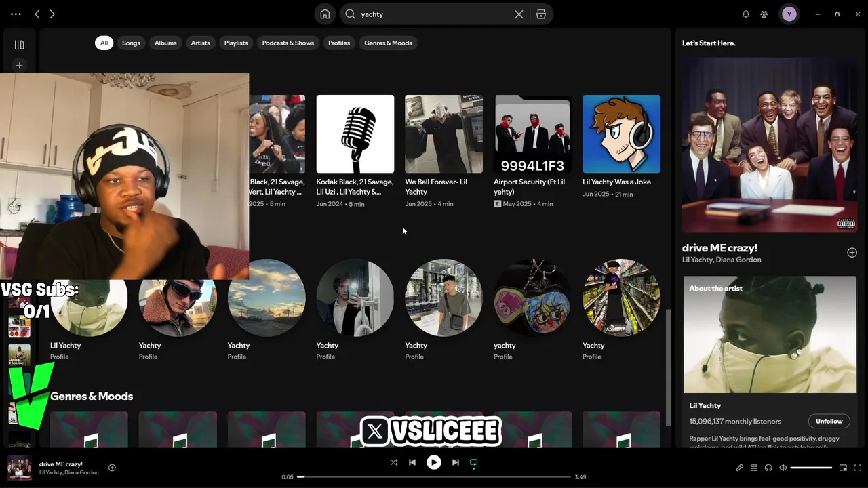Open the Yachty profile with the sunset sky picture
Viewport: 868px width, 488px height.
(267, 298)
